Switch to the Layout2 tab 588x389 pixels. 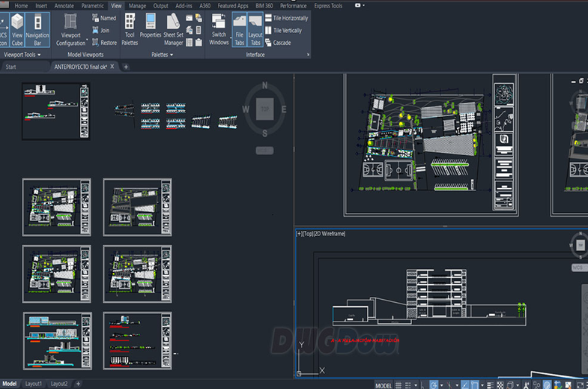click(x=59, y=384)
